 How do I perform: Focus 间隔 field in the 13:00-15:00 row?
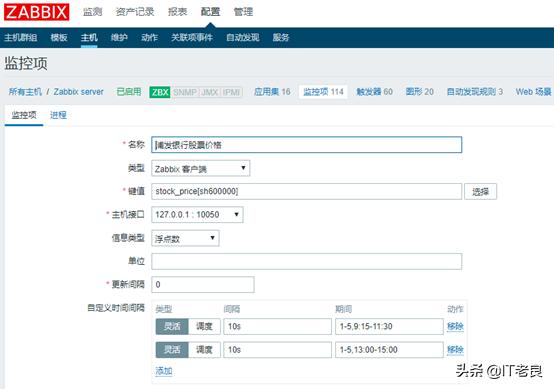tap(277, 350)
